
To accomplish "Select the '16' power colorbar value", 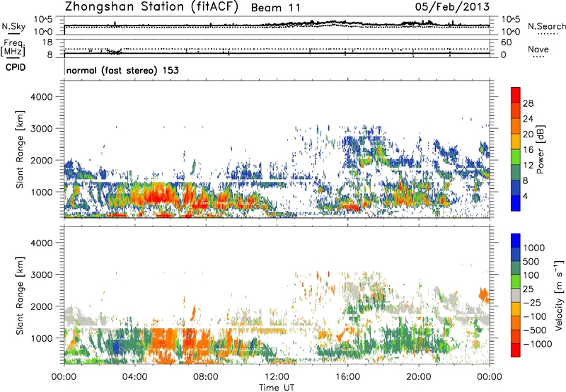I will point(528,150).
